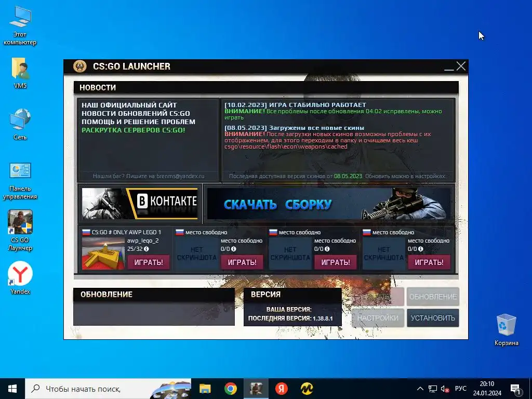Play on the ONLY AWP LEGO 1 server
Viewport: 532px width, 399px height.
tap(149, 262)
